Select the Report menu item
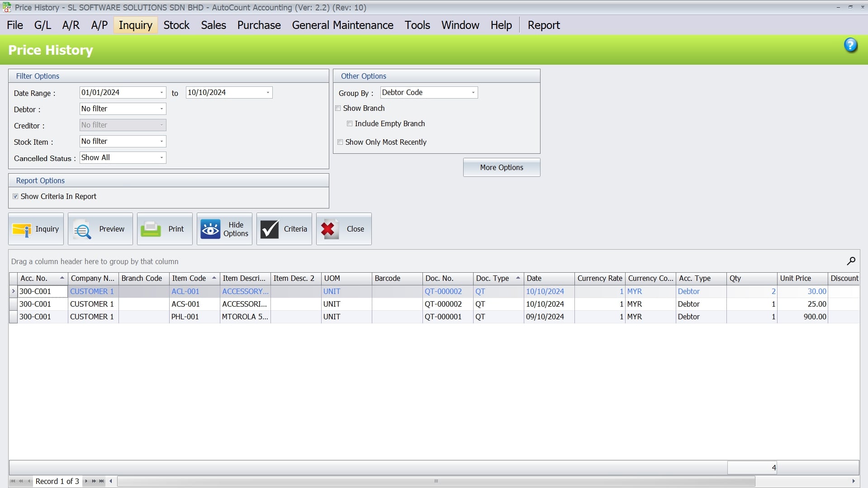Viewport: 868px width, 488px height. tap(543, 25)
